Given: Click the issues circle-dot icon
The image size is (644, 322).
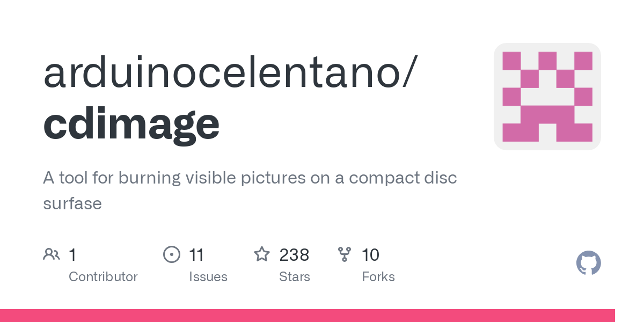Looking at the screenshot, I should tap(172, 254).
